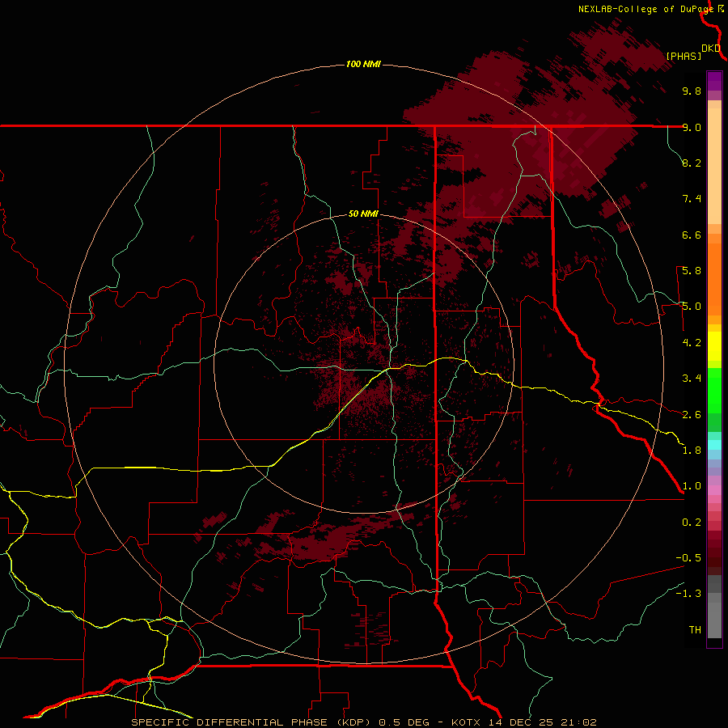
Task: Pick the gray color bar segment near TH
Action: point(714,620)
